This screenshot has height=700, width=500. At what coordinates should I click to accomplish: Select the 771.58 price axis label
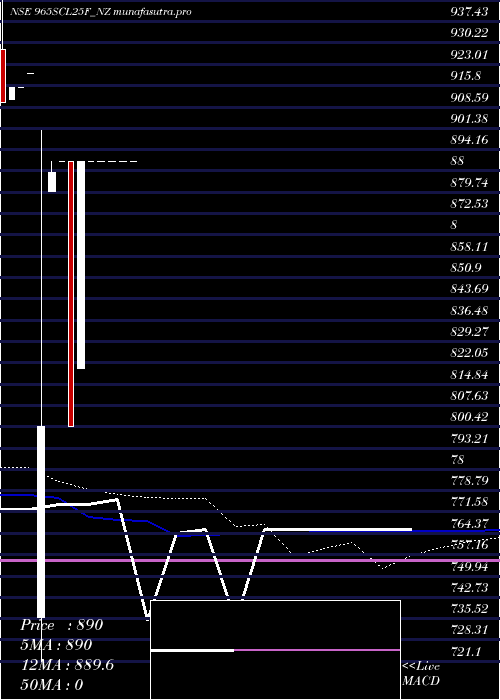[x=469, y=502]
